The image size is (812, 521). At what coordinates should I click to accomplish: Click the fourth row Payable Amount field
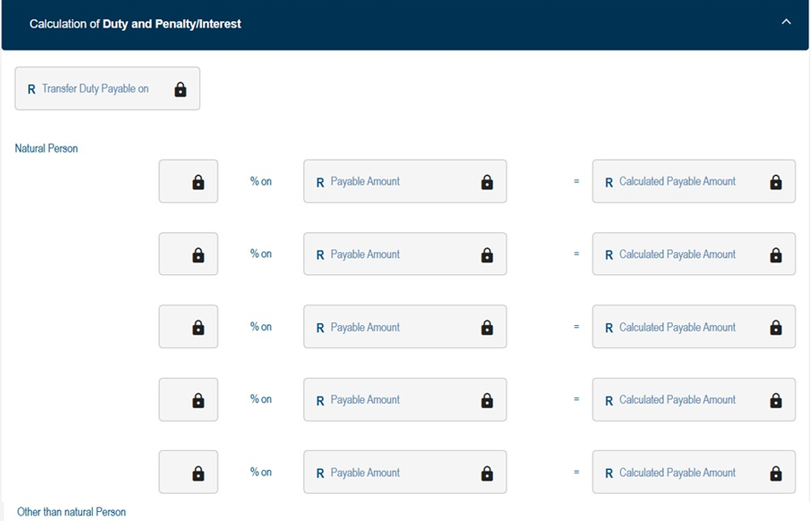391,400
